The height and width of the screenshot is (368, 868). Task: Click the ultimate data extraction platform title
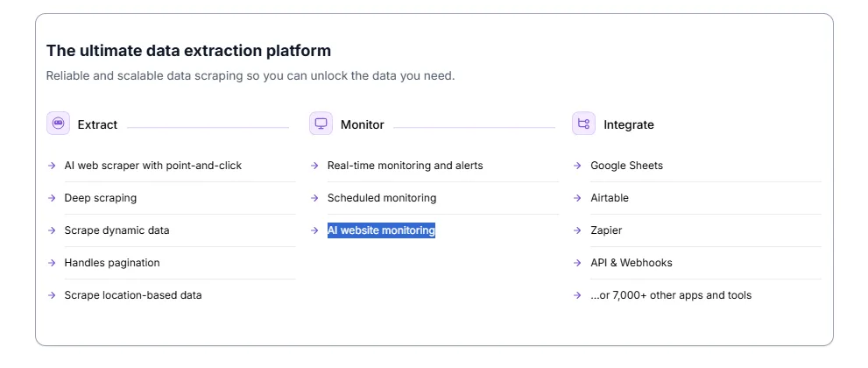(x=189, y=50)
